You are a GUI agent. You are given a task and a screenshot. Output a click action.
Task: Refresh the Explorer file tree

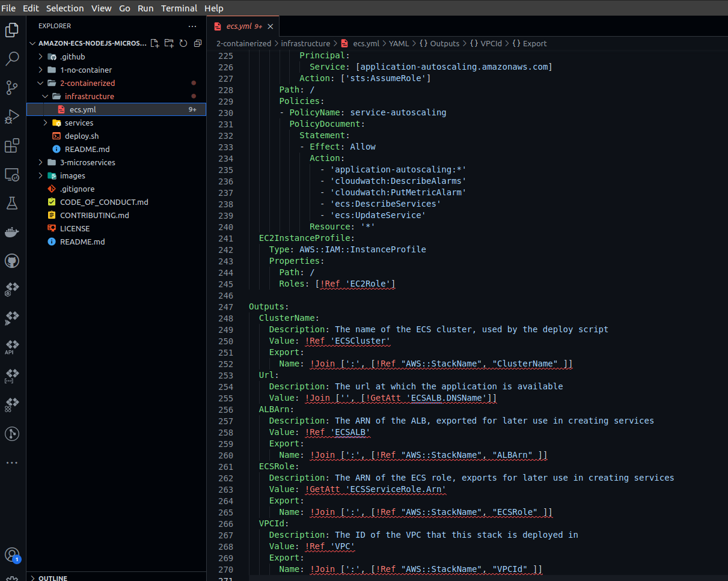click(183, 43)
